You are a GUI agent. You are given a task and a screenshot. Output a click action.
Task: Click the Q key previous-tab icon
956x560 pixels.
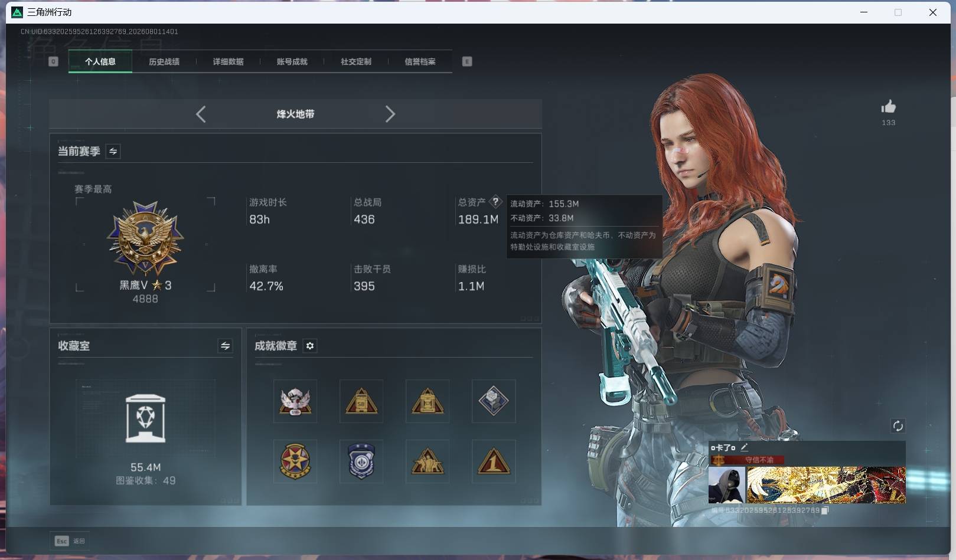pos(53,61)
